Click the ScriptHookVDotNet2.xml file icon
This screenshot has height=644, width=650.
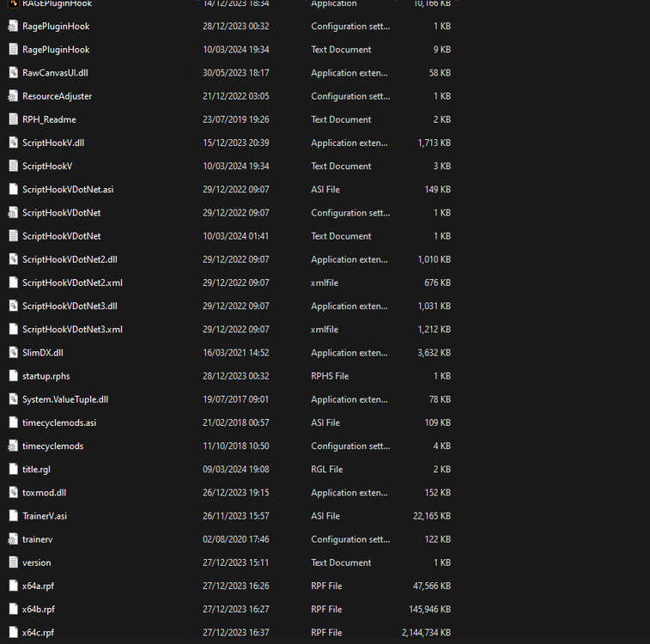[13, 283]
